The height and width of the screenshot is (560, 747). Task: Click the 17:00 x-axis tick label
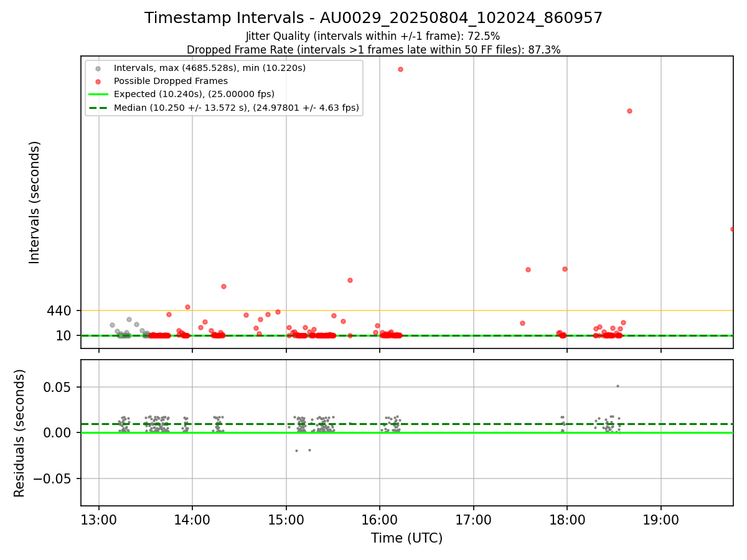click(474, 520)
